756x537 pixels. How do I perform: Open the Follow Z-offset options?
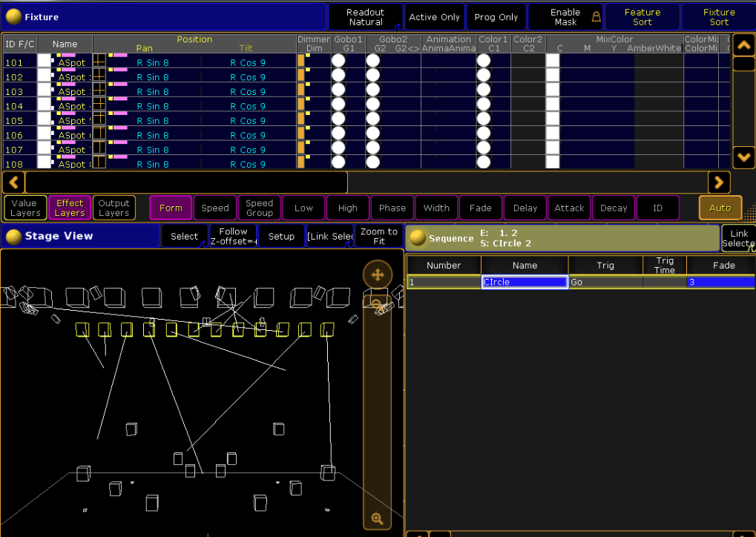pyautogui.click(x=233, y=237)
